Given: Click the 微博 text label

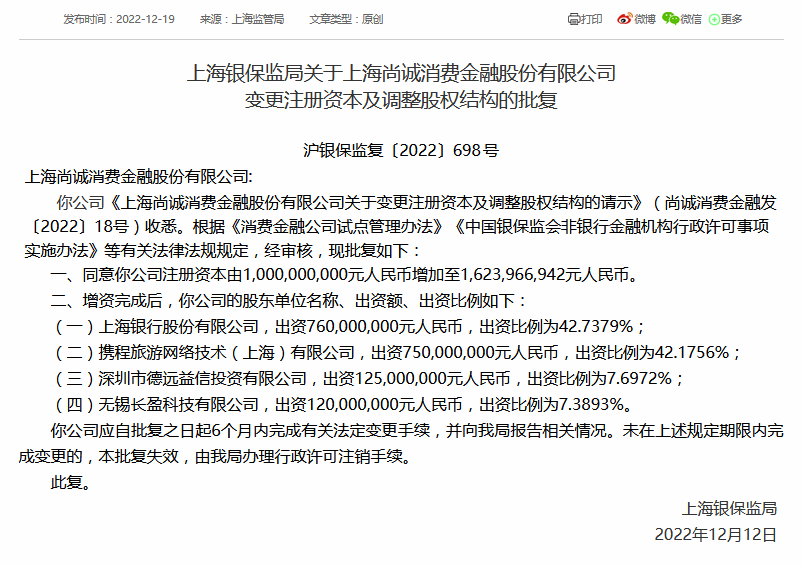Looking at the screenshot, I should click(645, 19).
